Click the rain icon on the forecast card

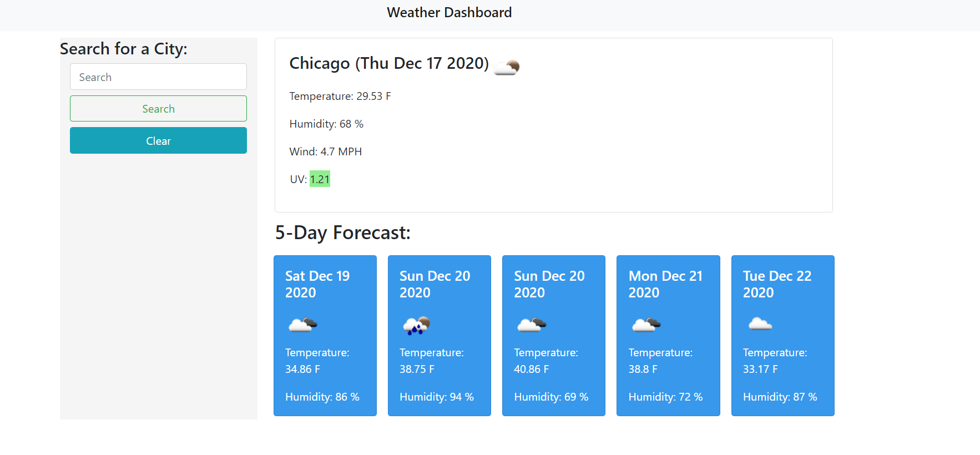click(417, 326)
